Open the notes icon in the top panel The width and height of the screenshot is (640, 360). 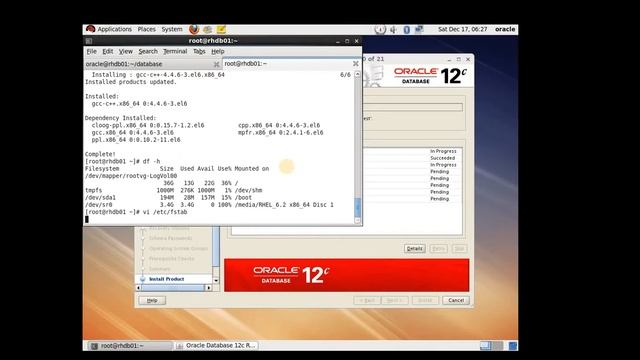pos(221,29)
